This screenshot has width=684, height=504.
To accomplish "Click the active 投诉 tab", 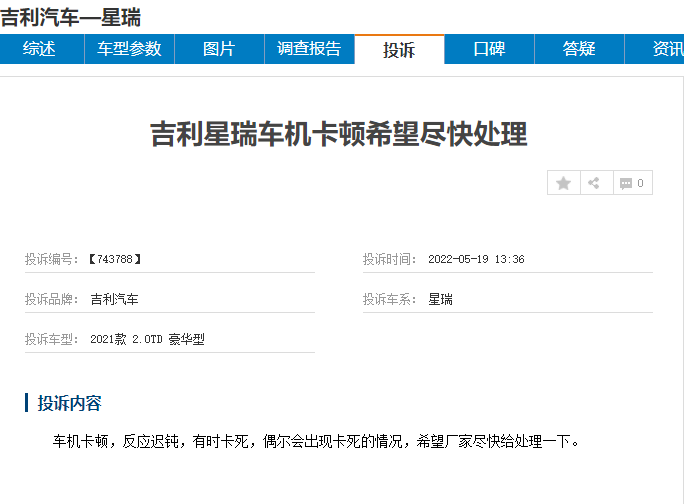I will (x=399, y=50).
